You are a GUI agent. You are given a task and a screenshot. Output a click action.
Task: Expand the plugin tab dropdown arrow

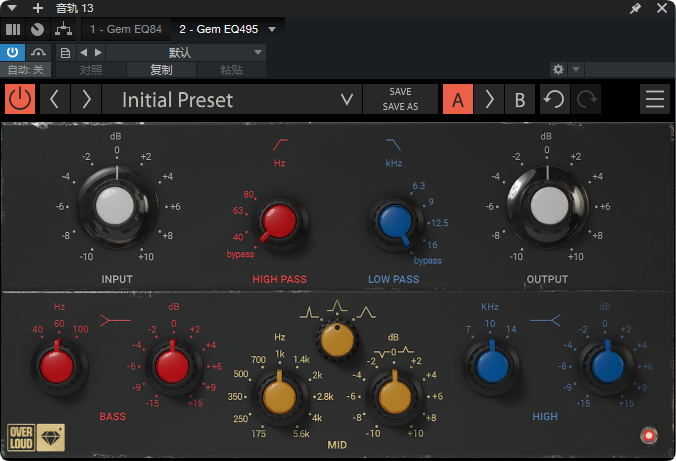pos(272,29)
